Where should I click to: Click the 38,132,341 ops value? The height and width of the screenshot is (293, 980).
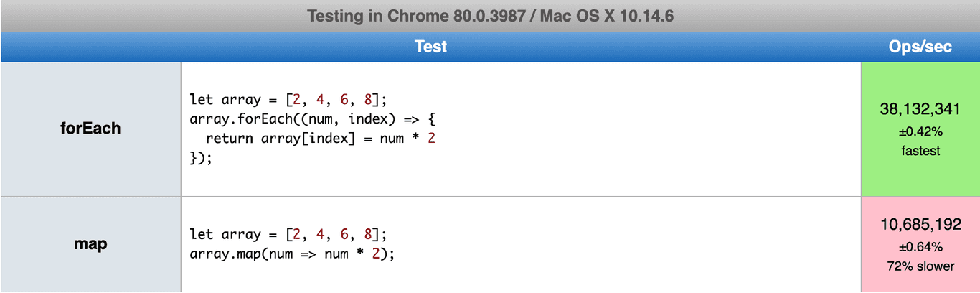920,109
